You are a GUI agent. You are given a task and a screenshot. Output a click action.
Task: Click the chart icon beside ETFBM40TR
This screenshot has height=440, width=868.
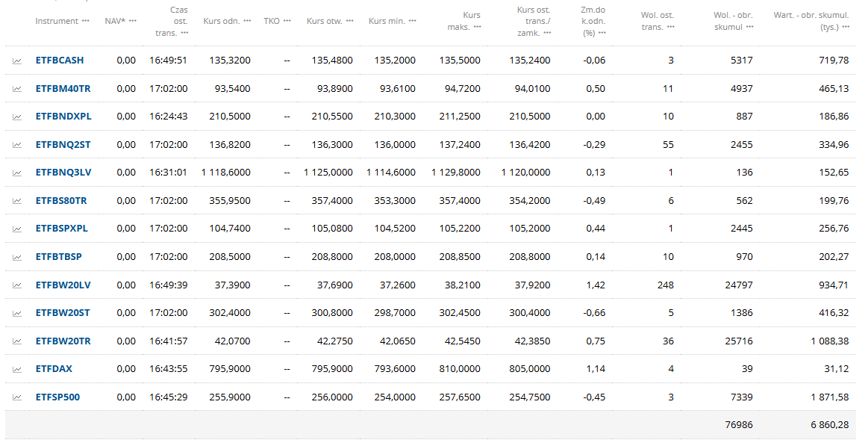(17, 89)
